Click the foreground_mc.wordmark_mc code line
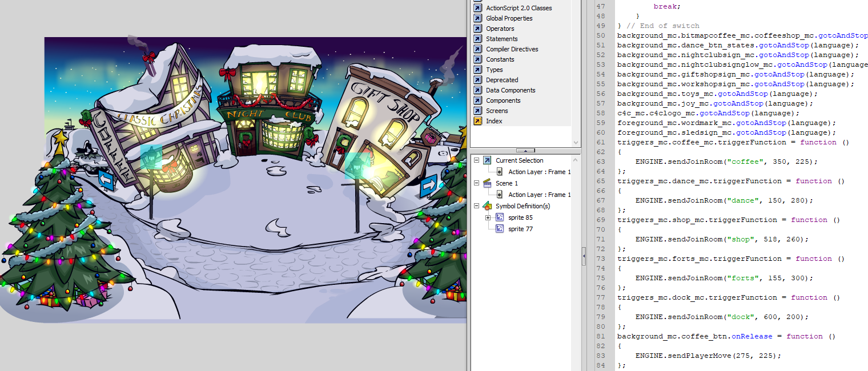The image size is (868, 371). click(726, 123)
